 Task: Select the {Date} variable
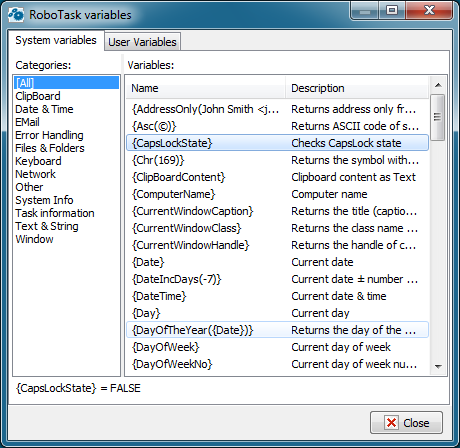point(277,262)
